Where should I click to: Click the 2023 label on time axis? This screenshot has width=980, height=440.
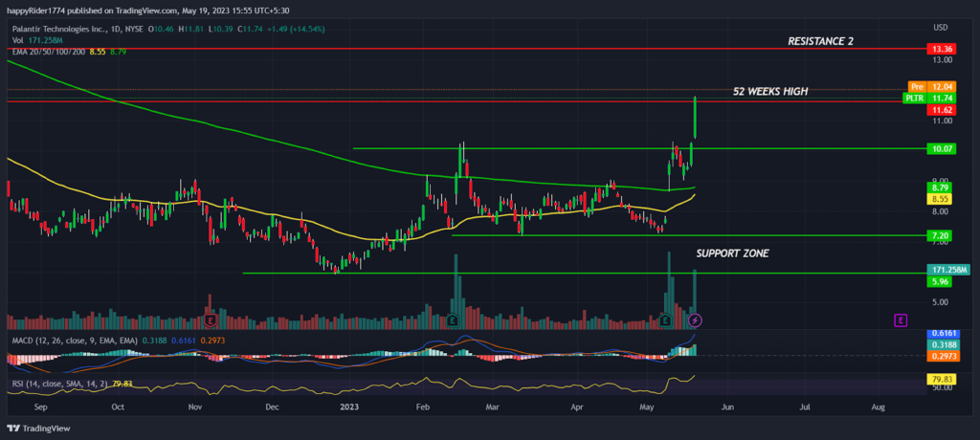click(x=348, y=407)
